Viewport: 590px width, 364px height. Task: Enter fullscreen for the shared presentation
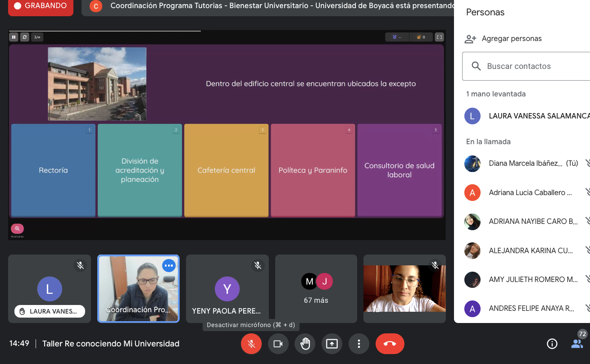point(440,37)
